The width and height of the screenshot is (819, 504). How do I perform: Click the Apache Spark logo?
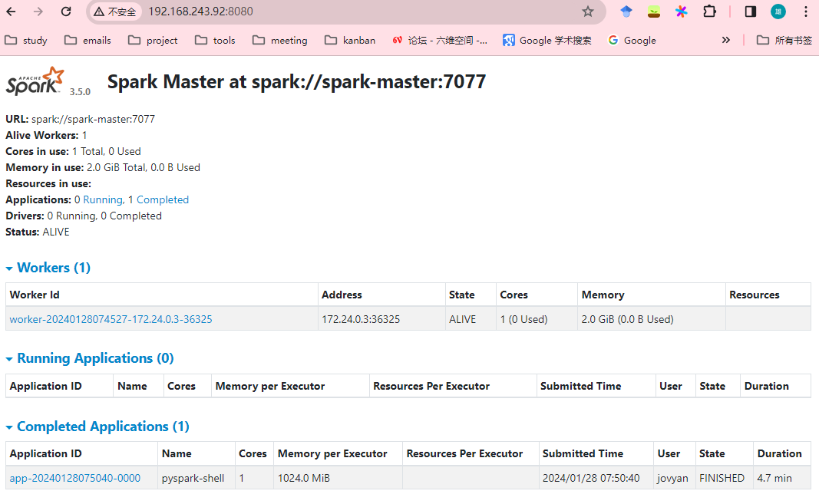point(35,81)
